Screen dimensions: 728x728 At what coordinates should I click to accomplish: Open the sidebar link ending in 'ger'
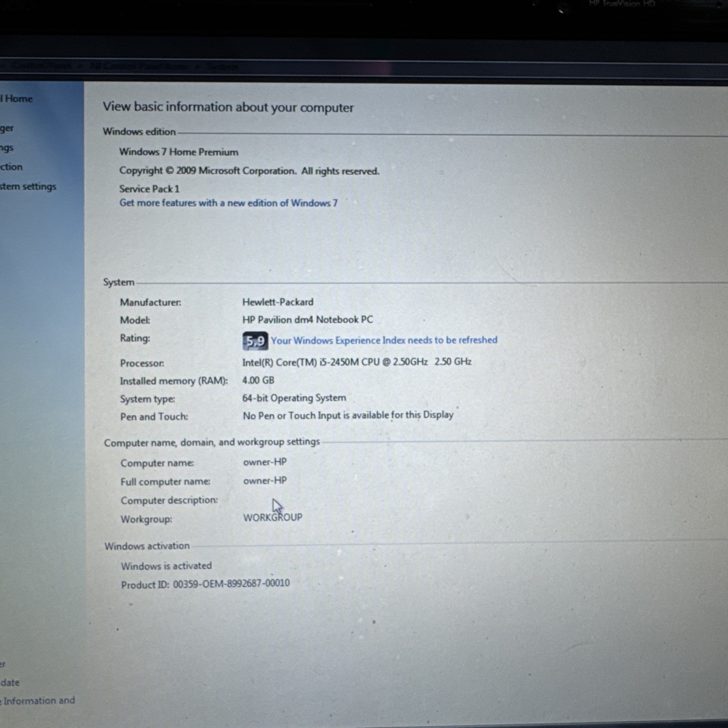pos(7,128)
